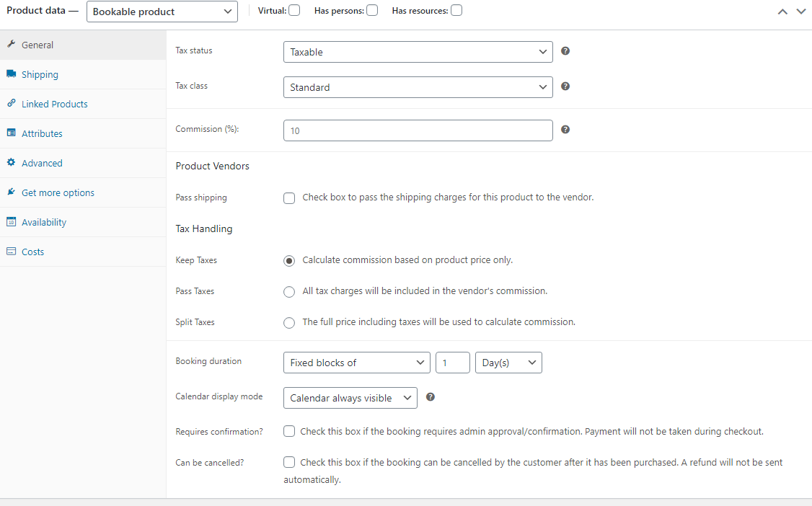This screenshot has width=812, height=506.
Task: Expand the Bookable product type dropdown
Action: pyautogui.click(x=162, y=12)
